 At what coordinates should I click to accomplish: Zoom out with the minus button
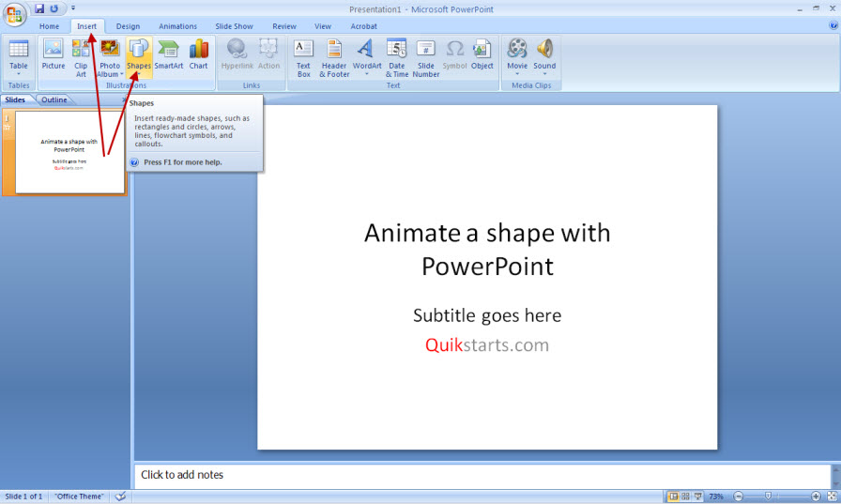tap(739, 496)
